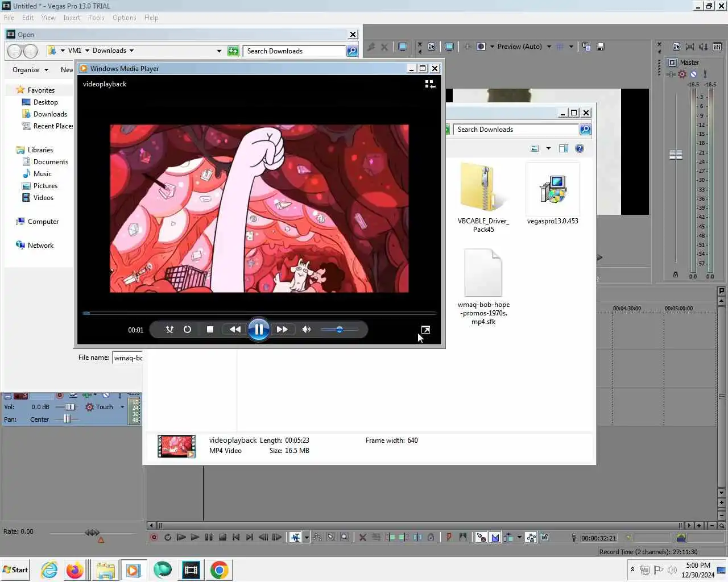Screen dimensions: 728x582
Task: Click the Record button in transport bar
Action: click(x=154, y=537)
